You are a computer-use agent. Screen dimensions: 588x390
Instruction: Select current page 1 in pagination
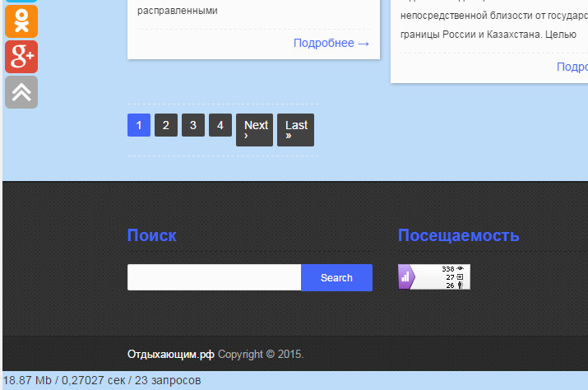coord(139,125)
